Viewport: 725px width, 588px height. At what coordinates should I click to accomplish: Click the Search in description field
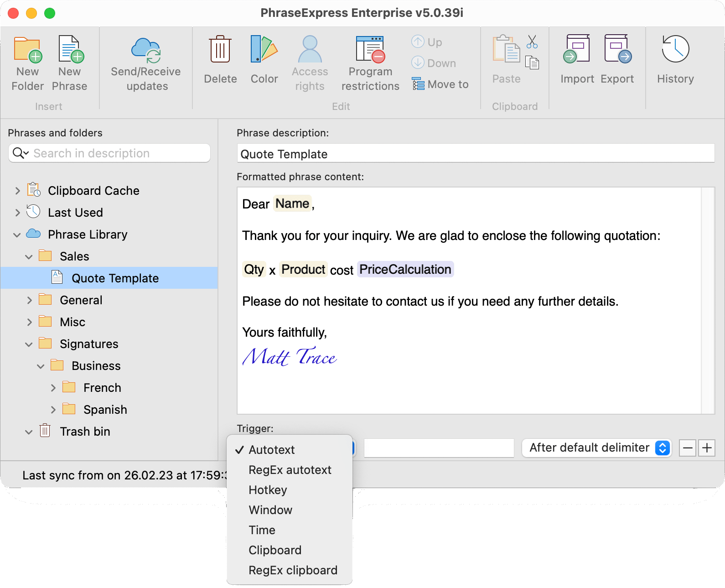pos(109,153)
